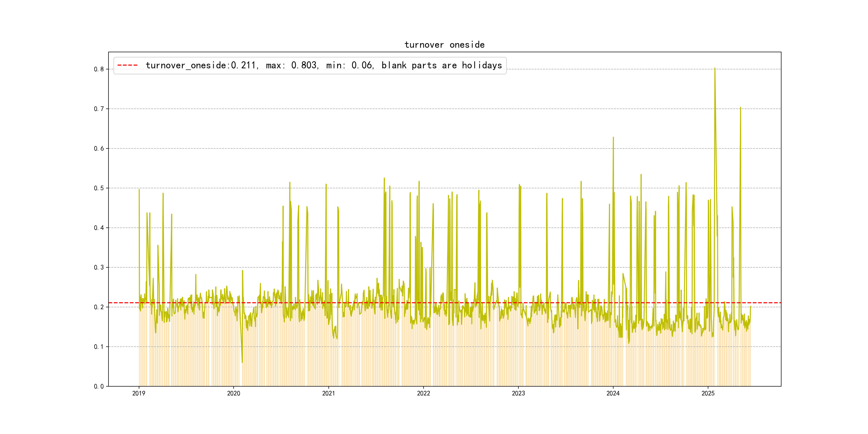Click the chart title 'turnover oneside'
Viewport: 868px width, 434px height.
coord(444,45)
